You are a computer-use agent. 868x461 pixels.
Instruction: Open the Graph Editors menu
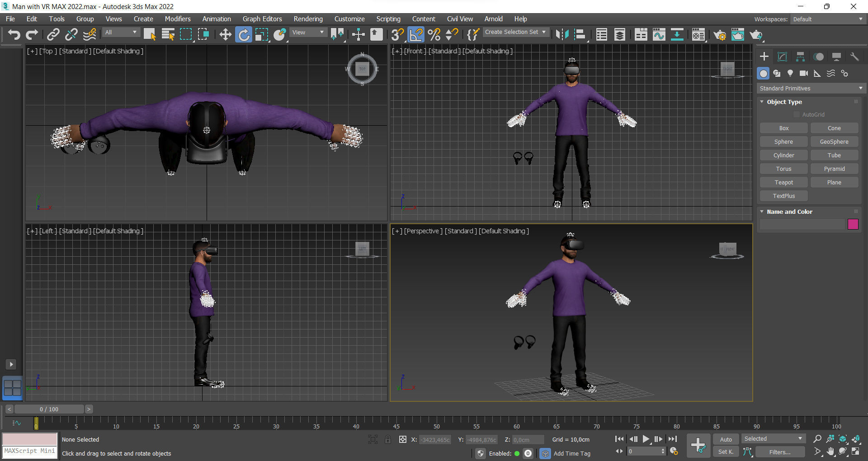(262, 19)
